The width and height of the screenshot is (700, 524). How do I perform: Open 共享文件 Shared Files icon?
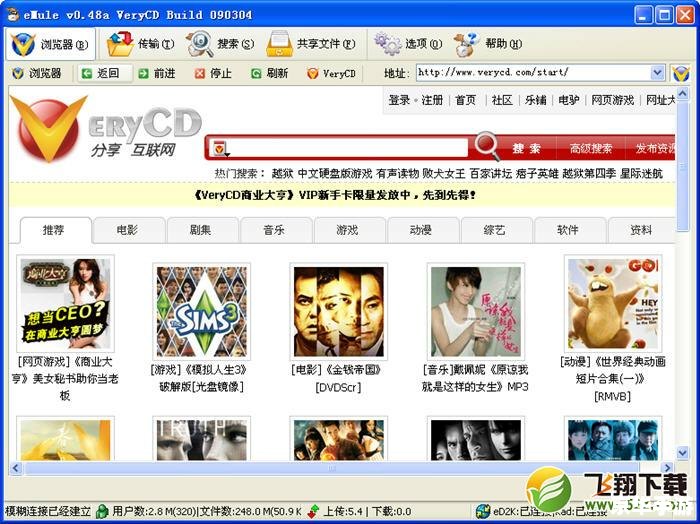(279, 44)
